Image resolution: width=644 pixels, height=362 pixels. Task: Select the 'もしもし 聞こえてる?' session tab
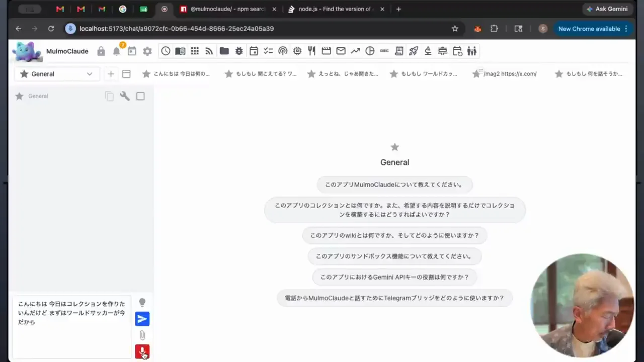click(261, 74)
